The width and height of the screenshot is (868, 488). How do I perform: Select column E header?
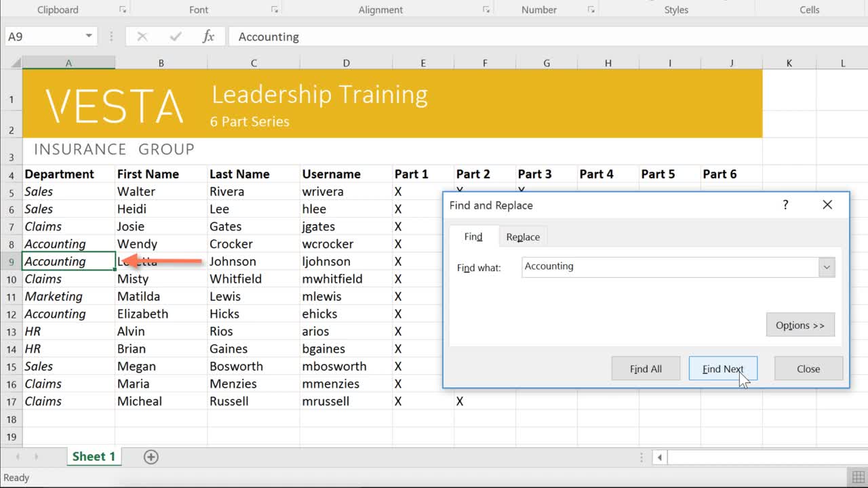point(423,63)
